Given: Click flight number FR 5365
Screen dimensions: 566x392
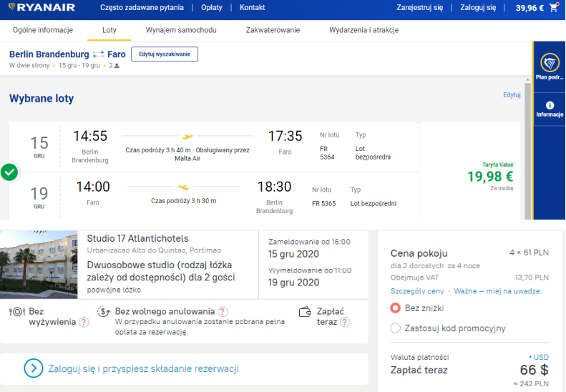Looking at the screenshot, I should tap(324, 203).
